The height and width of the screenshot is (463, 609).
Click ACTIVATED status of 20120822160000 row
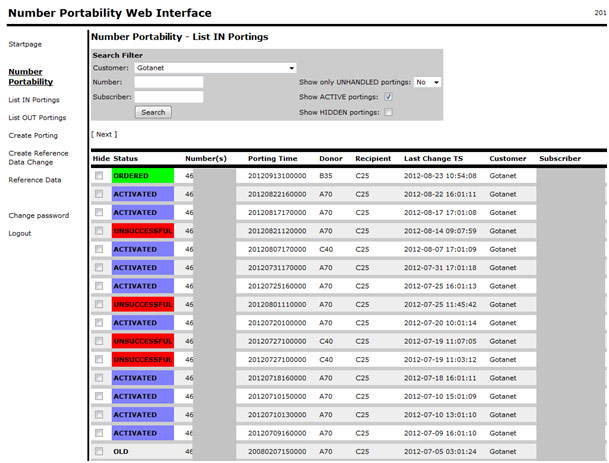pos(143,194)
